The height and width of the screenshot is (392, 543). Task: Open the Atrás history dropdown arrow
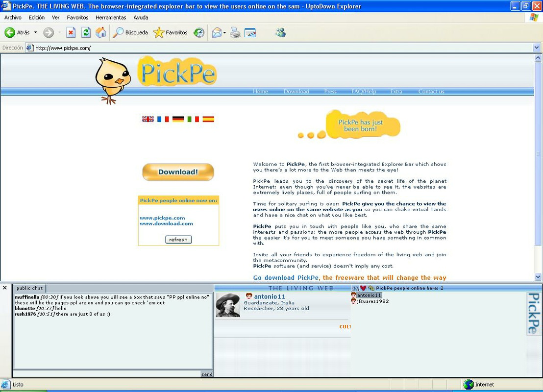click(x=35, y=32)
